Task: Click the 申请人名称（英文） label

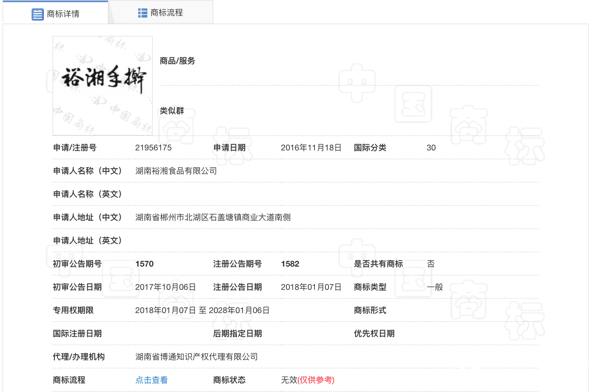Action: 87,194
